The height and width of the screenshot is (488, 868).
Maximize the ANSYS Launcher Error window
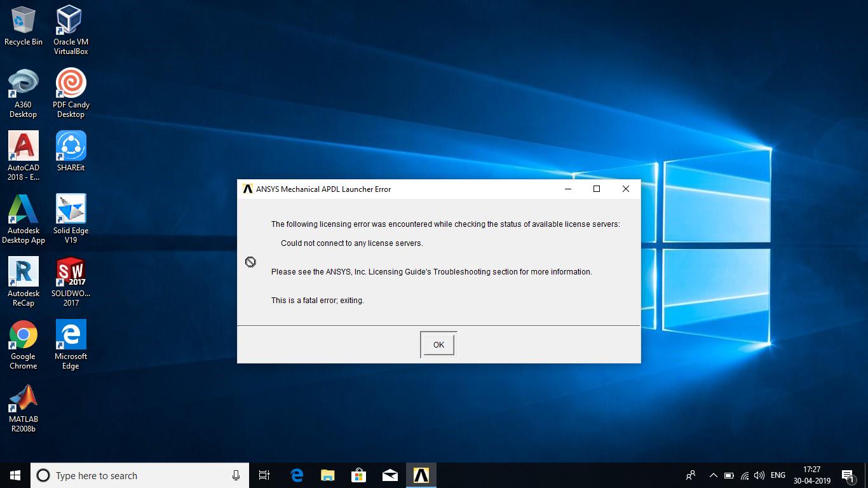[x=597, y=189]
